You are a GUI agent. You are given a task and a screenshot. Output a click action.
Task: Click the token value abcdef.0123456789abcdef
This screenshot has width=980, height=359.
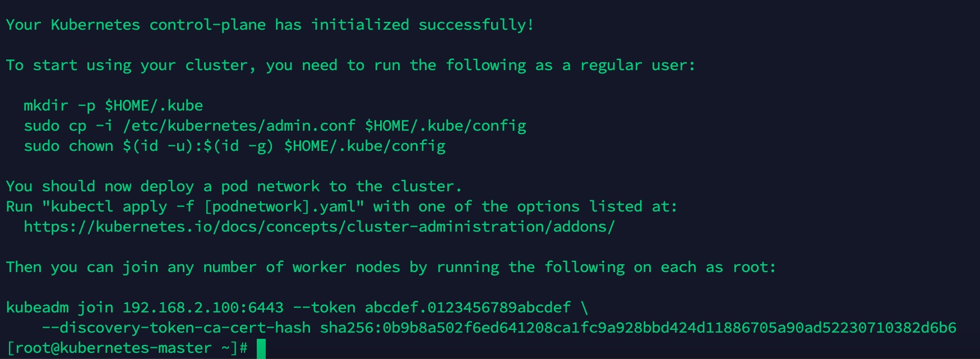click(468, 307)
